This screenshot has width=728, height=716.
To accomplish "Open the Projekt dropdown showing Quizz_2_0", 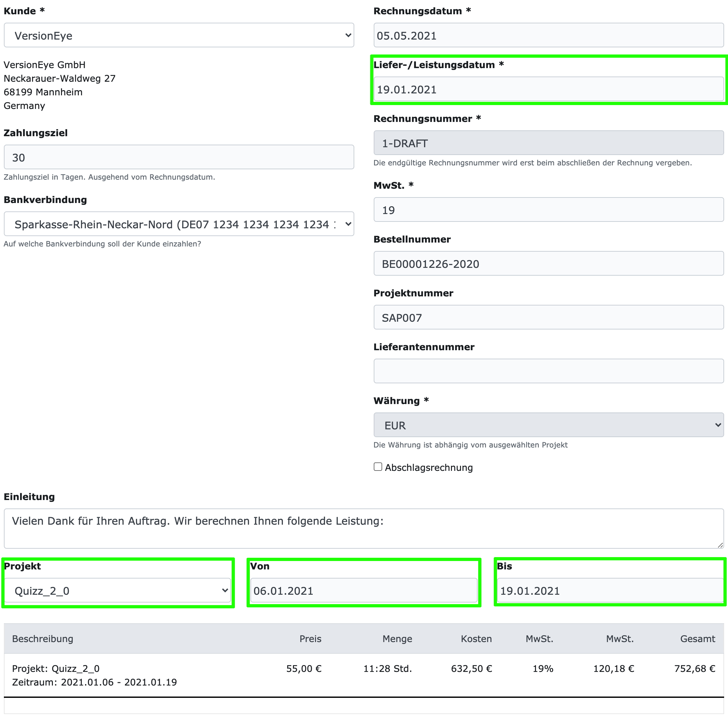I will (x=117, y=591).
